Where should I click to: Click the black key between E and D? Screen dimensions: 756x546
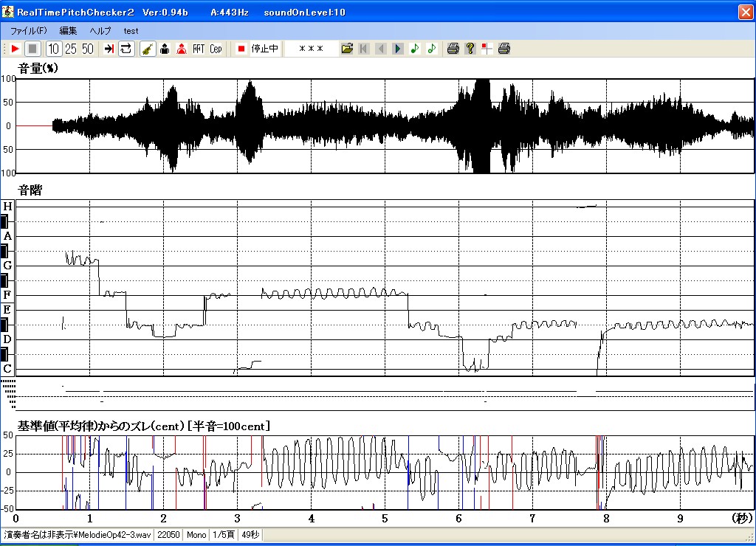pos(5,325)
